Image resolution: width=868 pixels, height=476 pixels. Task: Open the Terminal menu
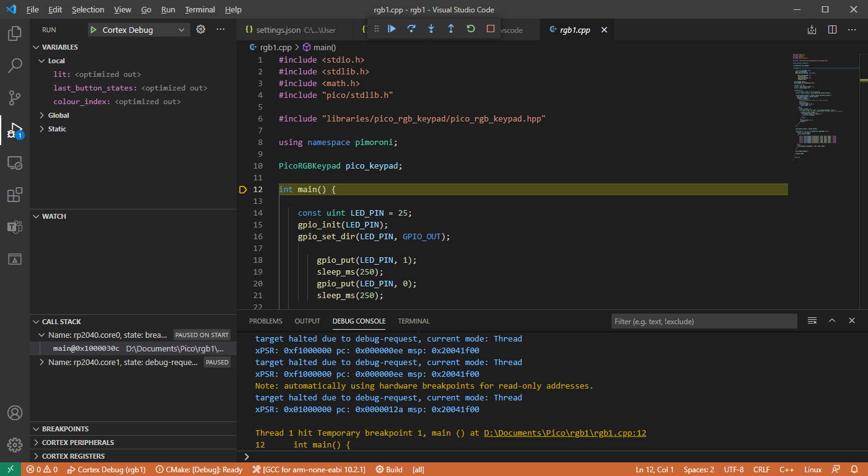tap(199, 10)
